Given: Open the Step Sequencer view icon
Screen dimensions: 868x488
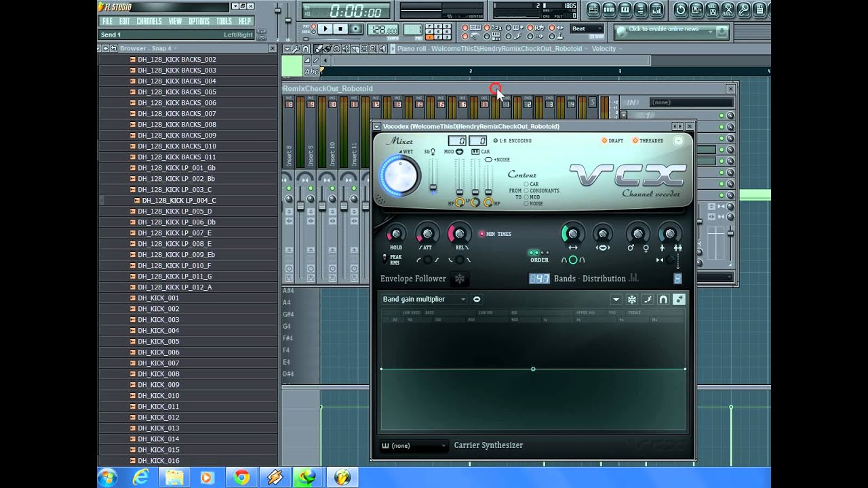Looking at the screenshot, I should click(609, 9).
